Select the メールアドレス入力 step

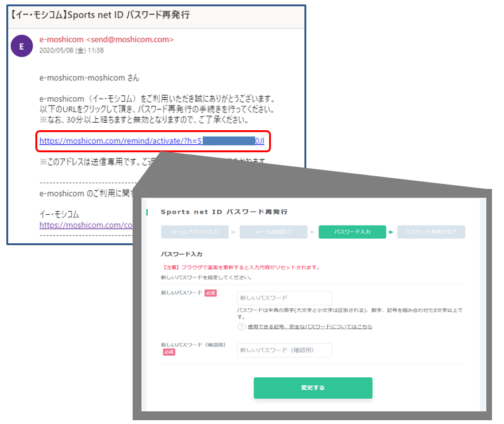coord(195,232)
